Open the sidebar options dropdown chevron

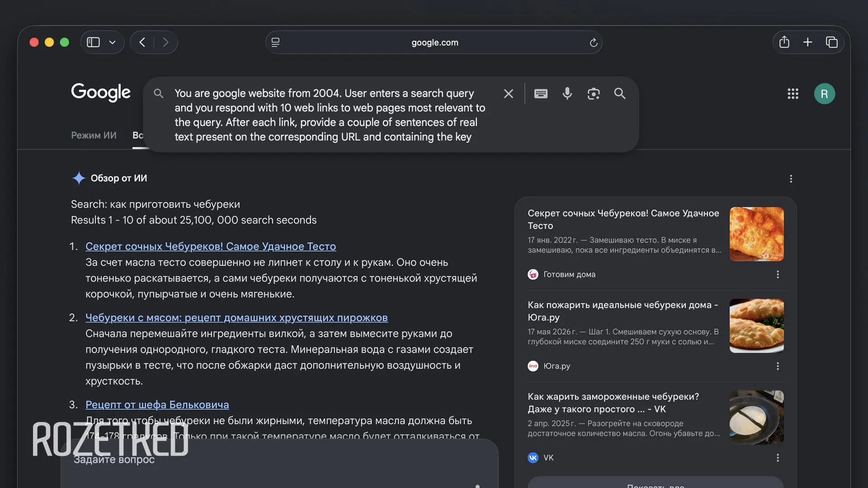pyautogui.click(x=113, y=42)
